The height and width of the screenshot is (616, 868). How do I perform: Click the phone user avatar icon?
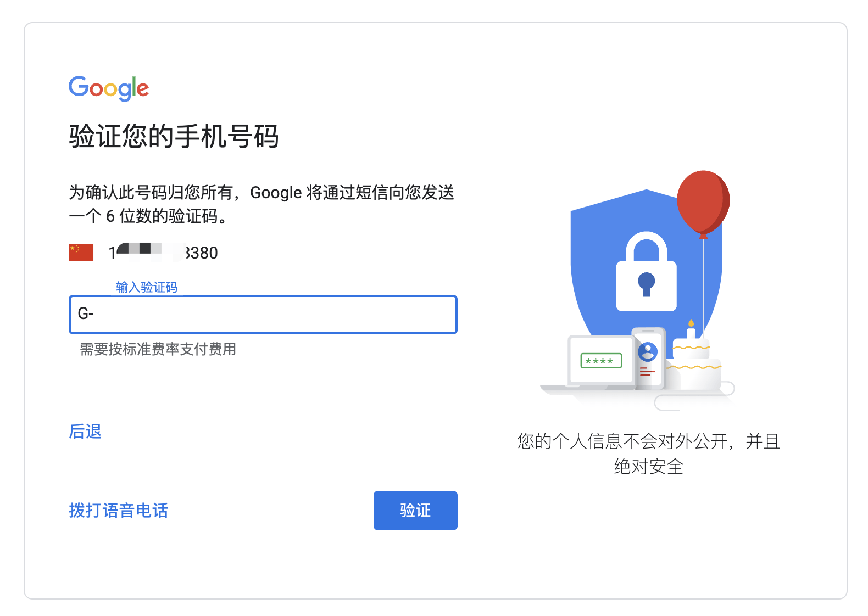pos(648,351)
